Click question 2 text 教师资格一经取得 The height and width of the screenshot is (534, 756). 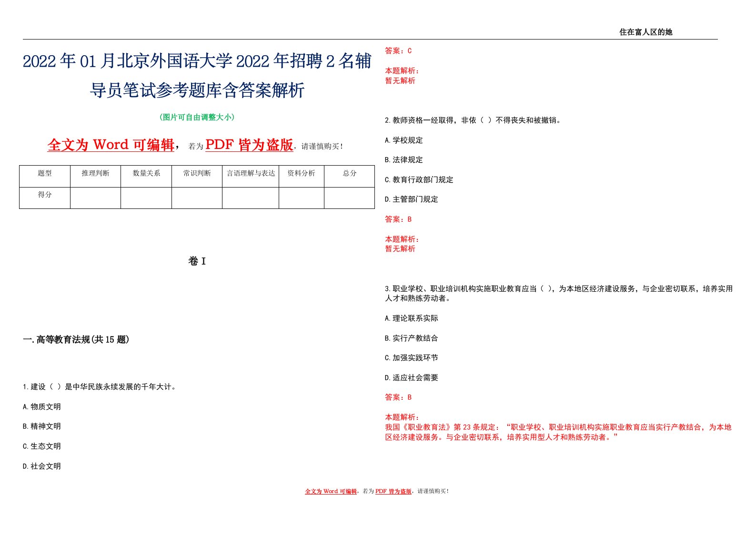click(x=474, y=120)
